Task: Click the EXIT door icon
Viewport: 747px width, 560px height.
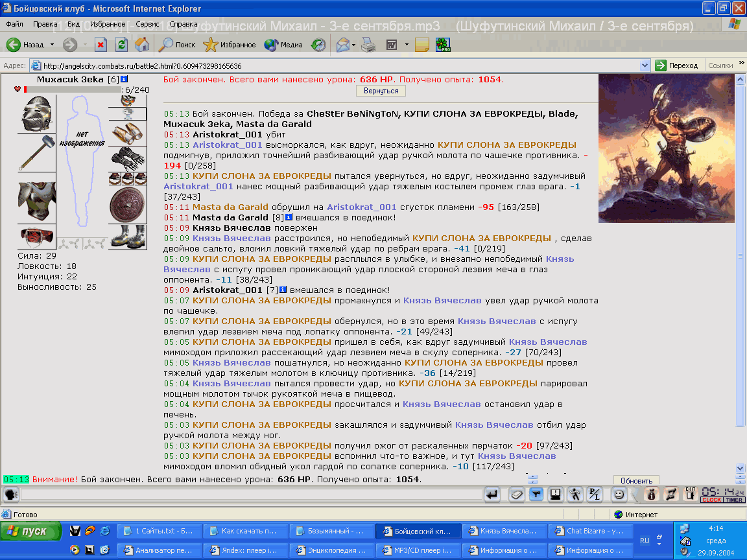Action: coord(690,495)
